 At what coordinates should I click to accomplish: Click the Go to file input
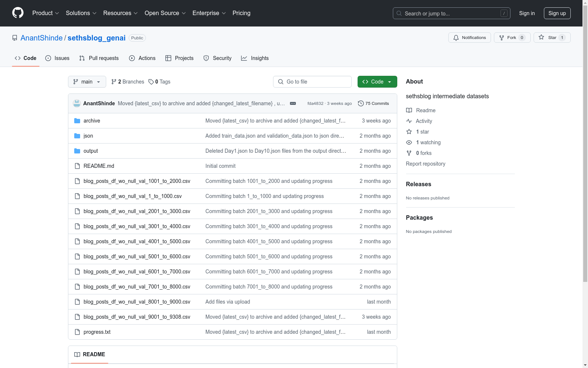point(312,82)
